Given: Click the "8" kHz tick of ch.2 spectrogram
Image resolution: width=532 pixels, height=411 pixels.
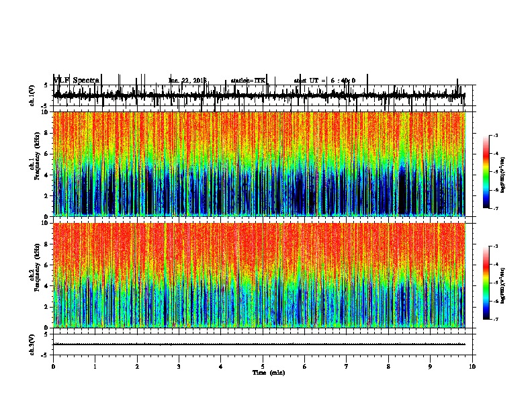Looking at the screenshot, I should tap(48, 244).
